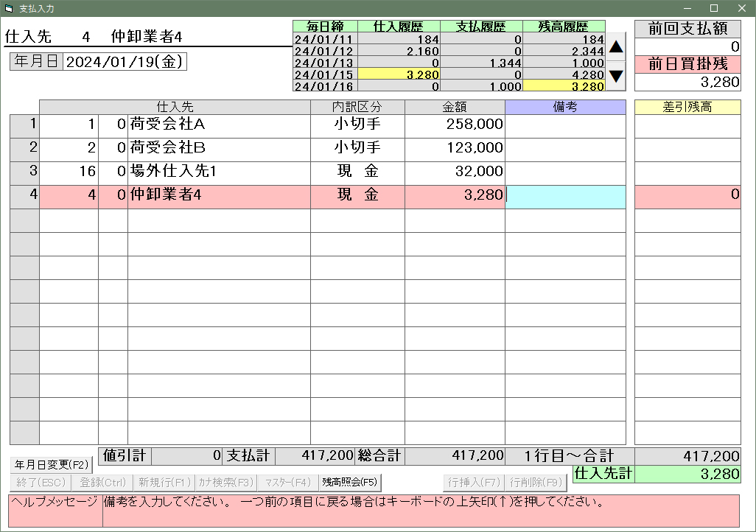Screen dimensions: 756x532
Task: Click the 行削除(F9) button
Action: coord(536,483)
